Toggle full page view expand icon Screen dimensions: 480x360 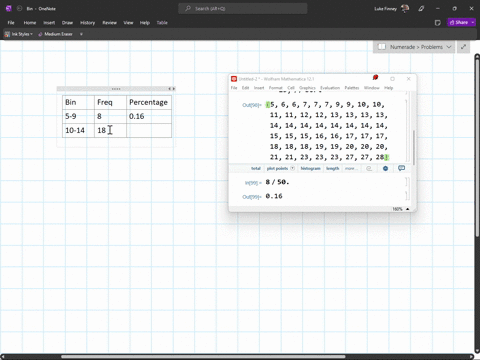pos(463,47)
